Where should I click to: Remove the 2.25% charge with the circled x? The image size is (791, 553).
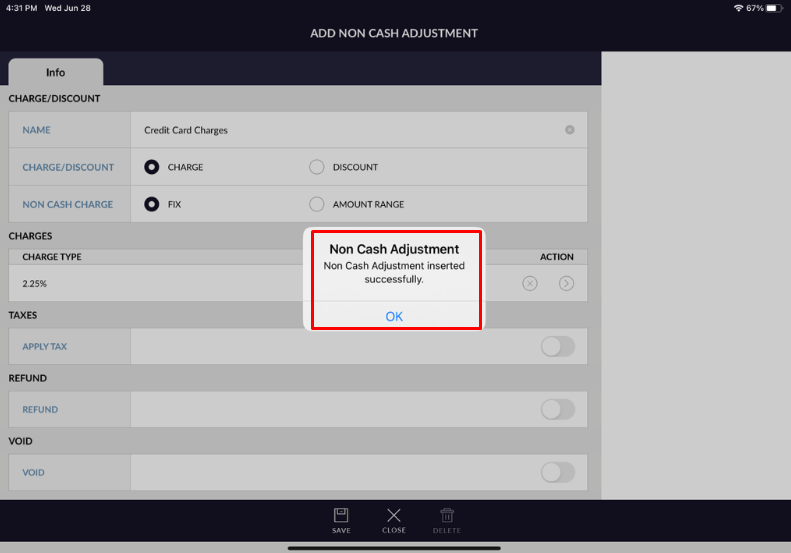pyautogui.click(x=530, y=283)
